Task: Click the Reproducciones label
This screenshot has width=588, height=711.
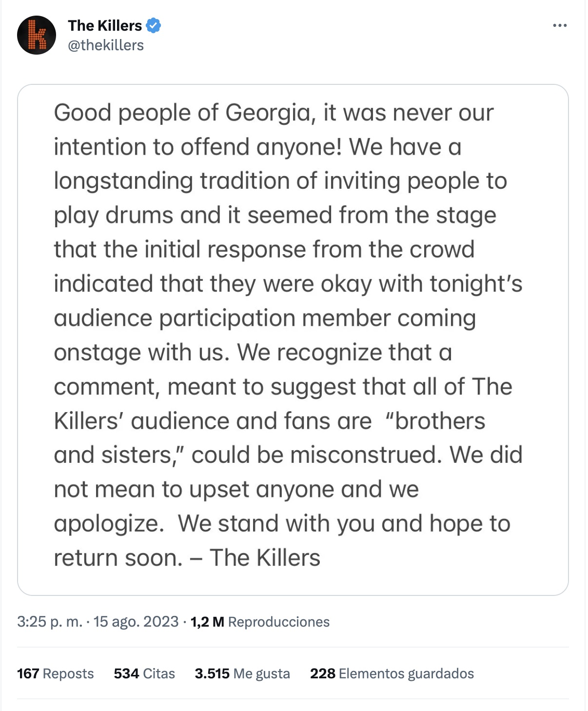Action: tap(279, 622)
